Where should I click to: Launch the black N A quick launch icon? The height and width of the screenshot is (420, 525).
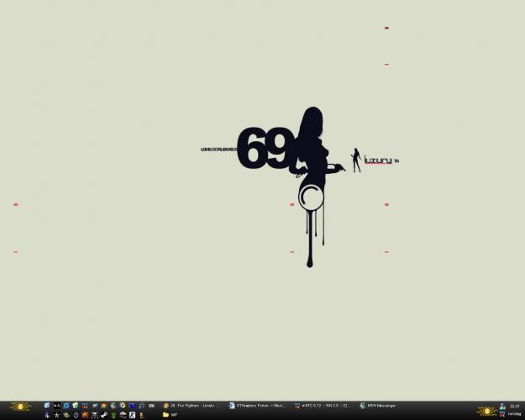pos(56,406)
